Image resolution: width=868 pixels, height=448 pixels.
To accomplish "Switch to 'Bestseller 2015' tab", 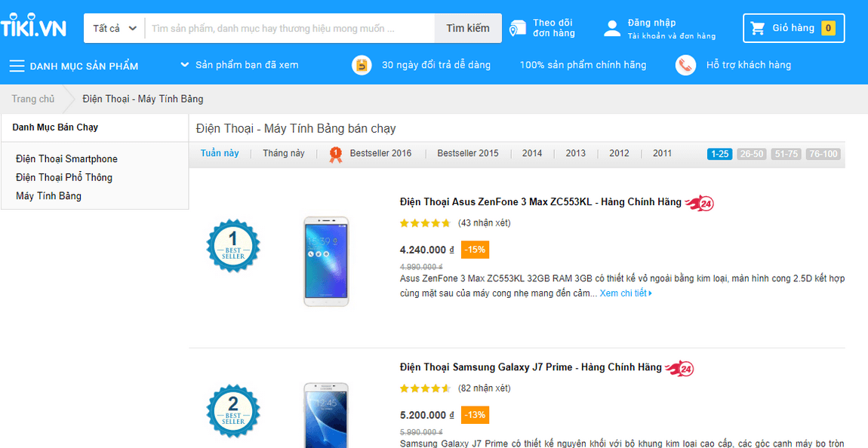I will [468, 153].
